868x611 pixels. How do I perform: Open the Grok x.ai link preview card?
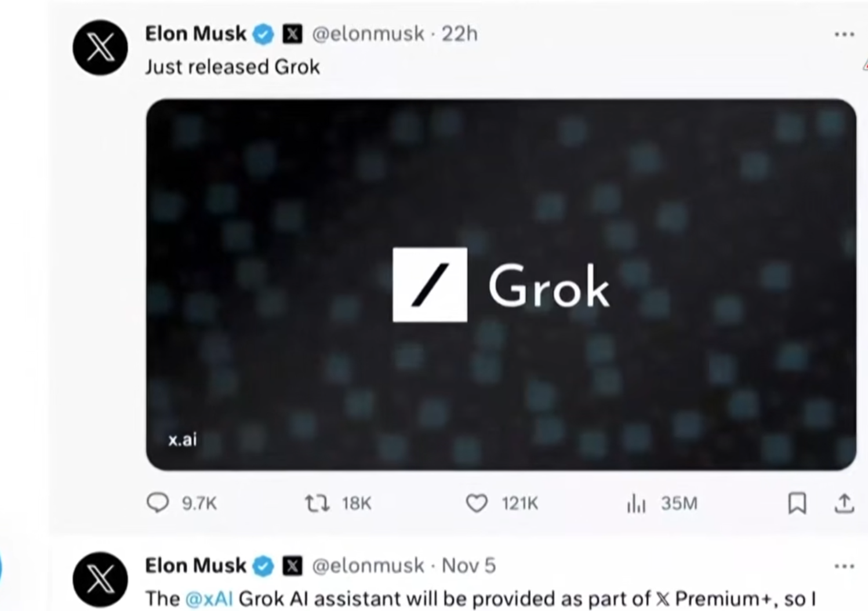tap(501, 284)
